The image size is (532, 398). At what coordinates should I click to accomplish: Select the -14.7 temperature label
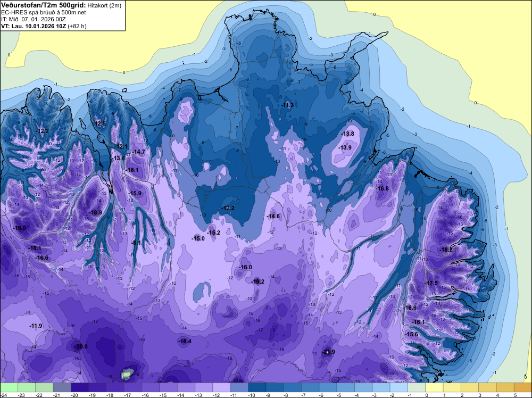[138, 152]
